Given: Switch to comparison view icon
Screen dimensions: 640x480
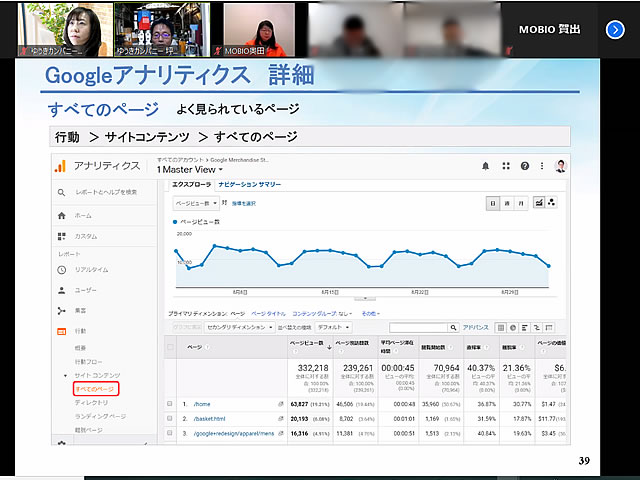Looking at the screenshot, I should point(537,327).
